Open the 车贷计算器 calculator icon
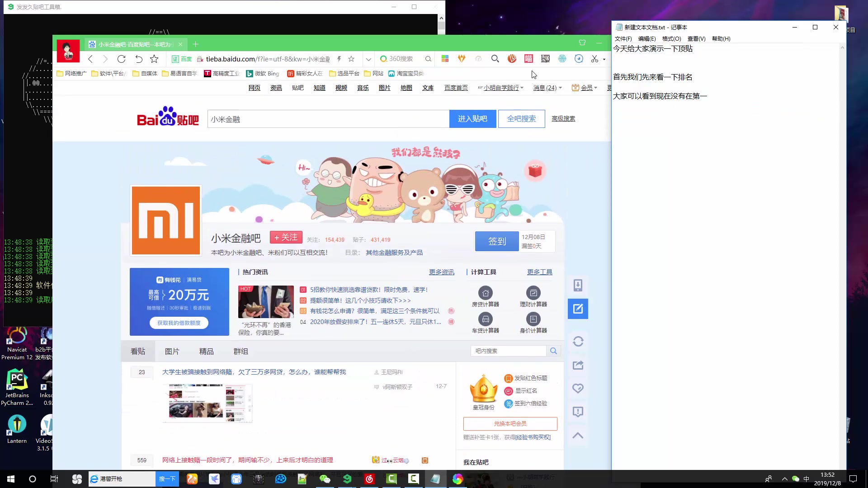868x488 pixels. [485, 319]
